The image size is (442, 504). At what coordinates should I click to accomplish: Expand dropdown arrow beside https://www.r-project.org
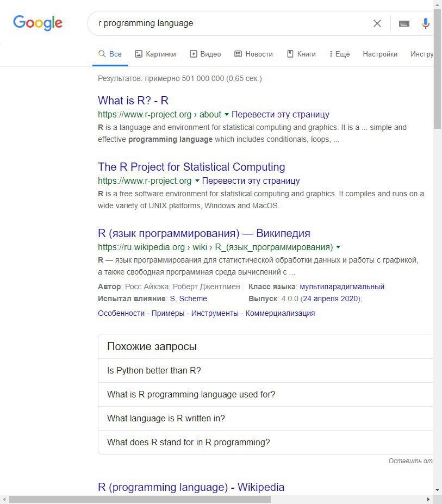(197, 181)
